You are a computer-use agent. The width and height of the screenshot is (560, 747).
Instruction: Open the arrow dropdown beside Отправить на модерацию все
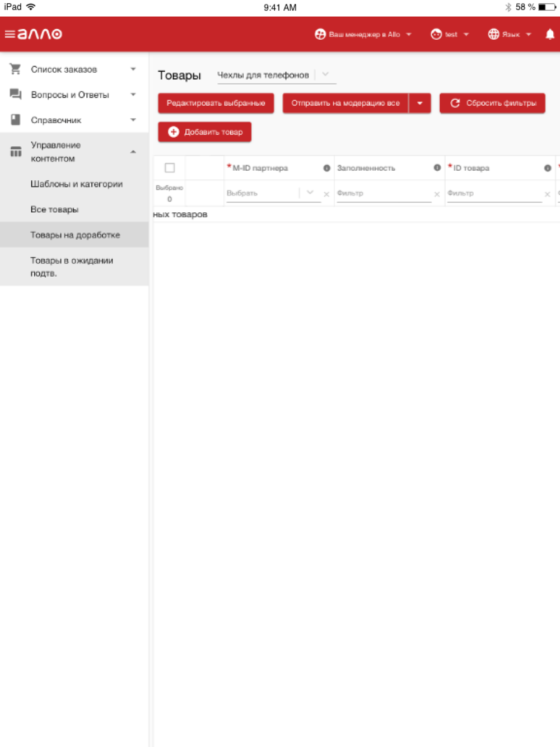click(x=420, y=103)
